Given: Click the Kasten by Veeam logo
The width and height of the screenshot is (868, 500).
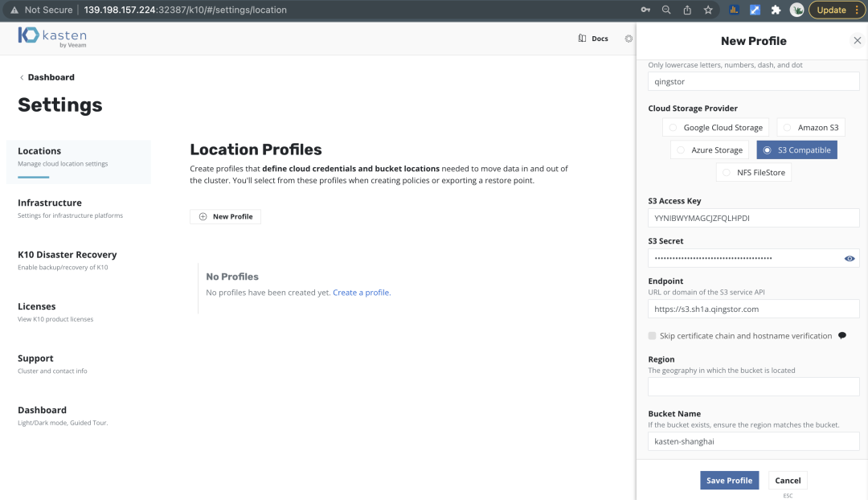Looking at the screenshot, I should click(x=52, y=37).
